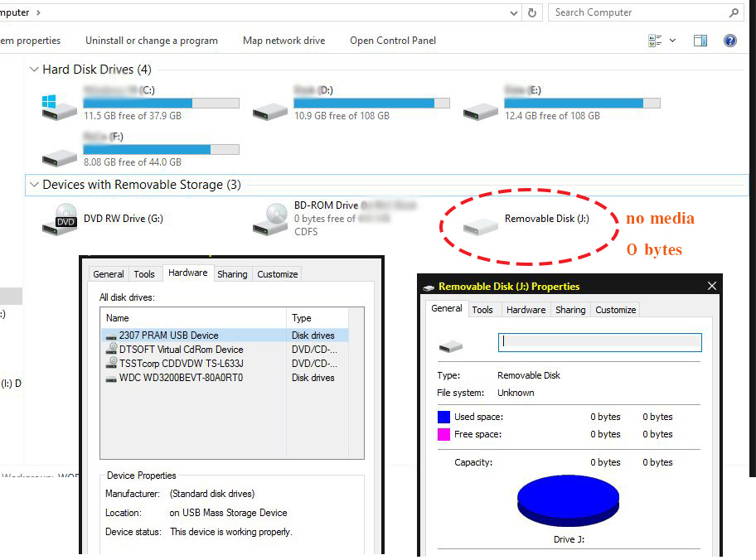Open the Tools tab in the left properties dialog
Screen dimensions: 756x560
coord(144,274)
